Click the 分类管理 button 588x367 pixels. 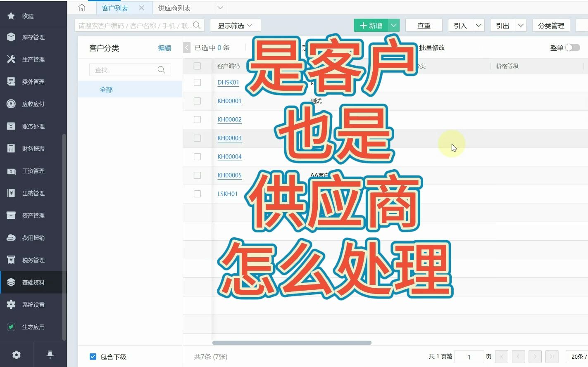[551, 26]
